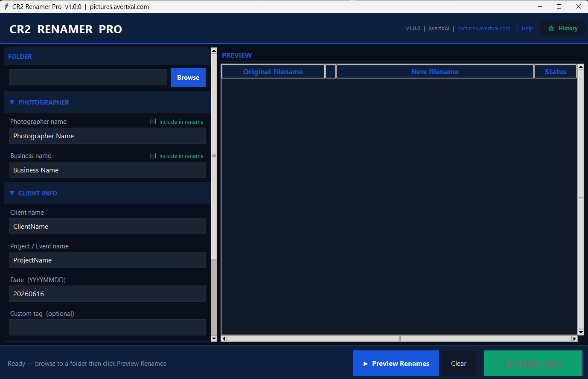
Task: Click the ProjectName text field
Action: [107, 260]
